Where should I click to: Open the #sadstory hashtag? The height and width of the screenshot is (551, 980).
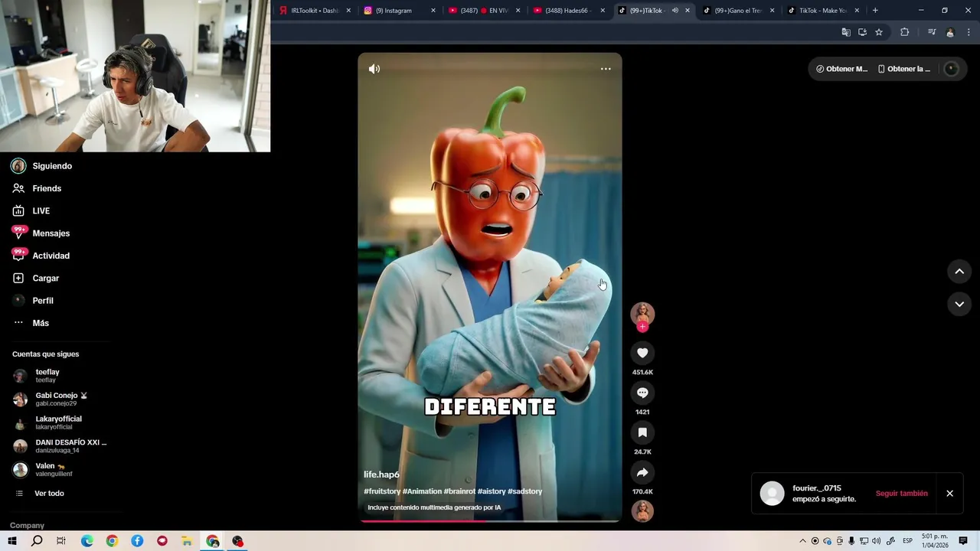[x=524, y=491]
